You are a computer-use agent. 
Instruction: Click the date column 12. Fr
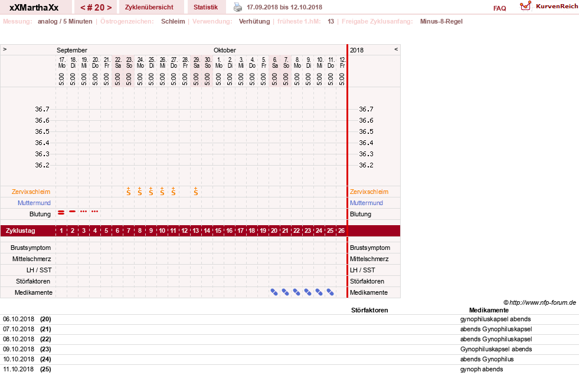[x=342, y=71]
